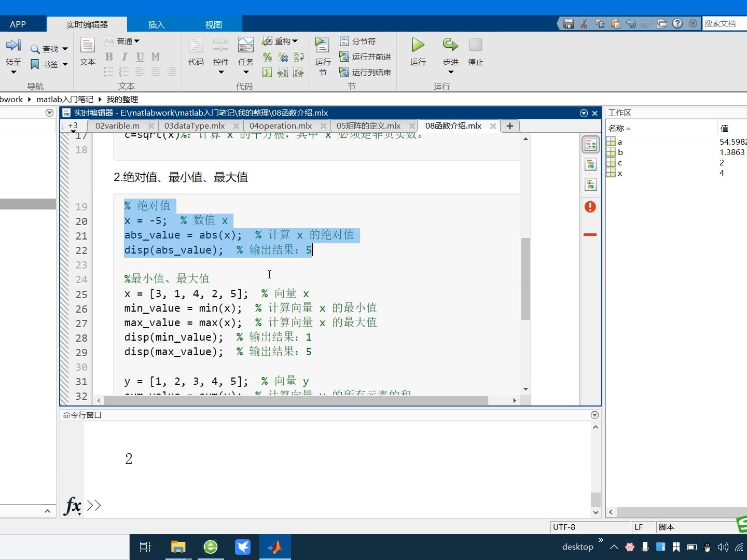Toggle Italic text formatting
747x560 pixels.
click(x=125, y=57)
